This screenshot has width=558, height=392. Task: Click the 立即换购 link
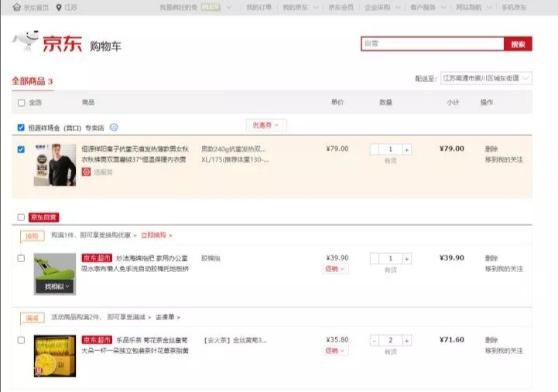[x=156, y=235]
